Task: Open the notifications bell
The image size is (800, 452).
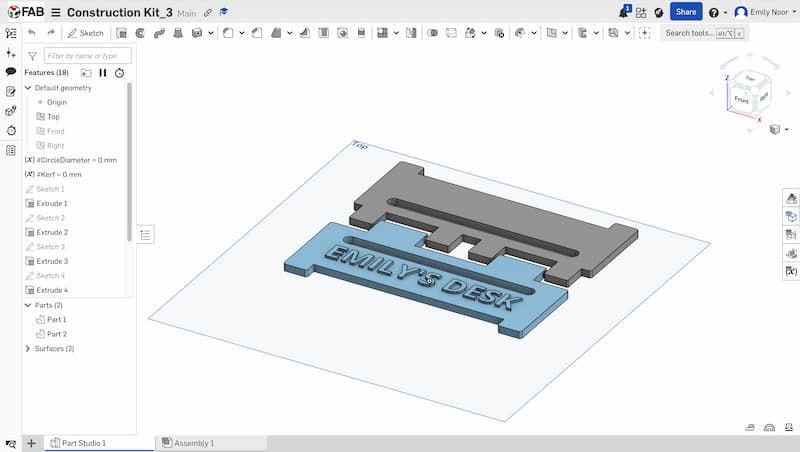Action: [x=624, y=12]
